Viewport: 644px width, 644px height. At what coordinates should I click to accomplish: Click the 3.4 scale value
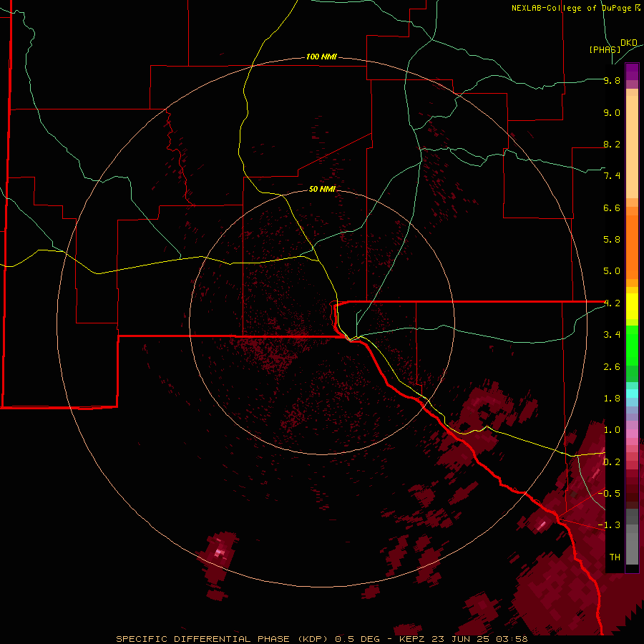coord(612,335)
